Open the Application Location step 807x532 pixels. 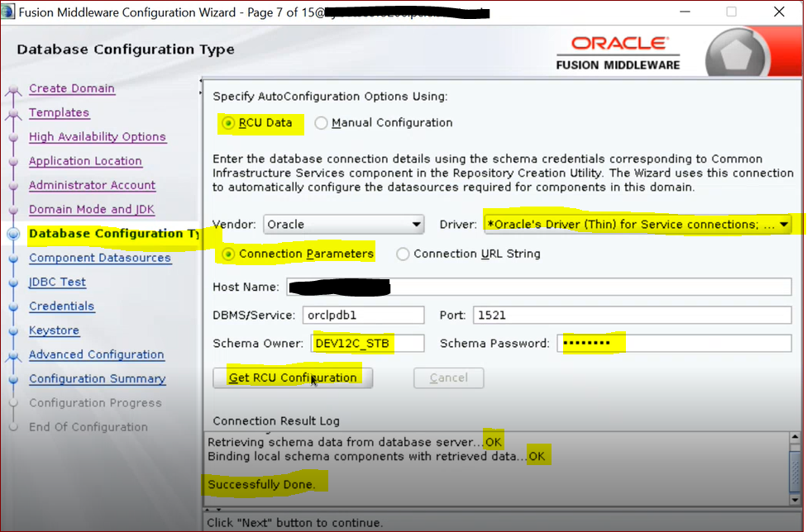(85, 161)
